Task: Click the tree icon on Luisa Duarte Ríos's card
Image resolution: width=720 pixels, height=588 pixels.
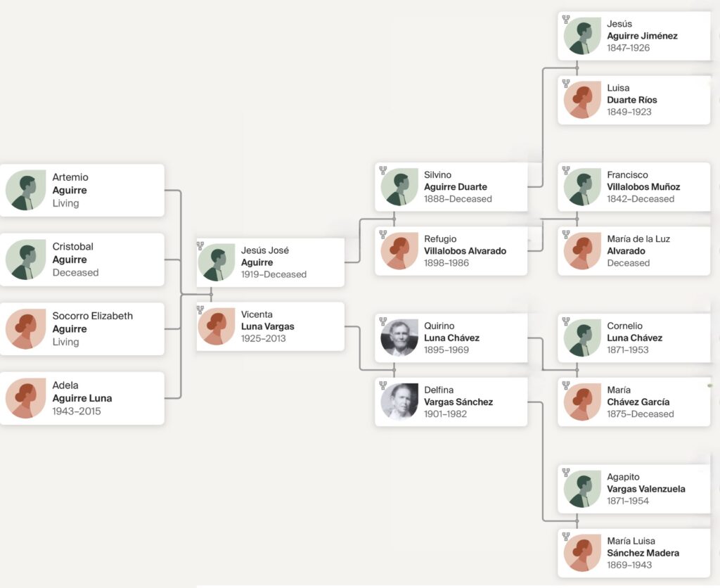Action: point(566,84)
